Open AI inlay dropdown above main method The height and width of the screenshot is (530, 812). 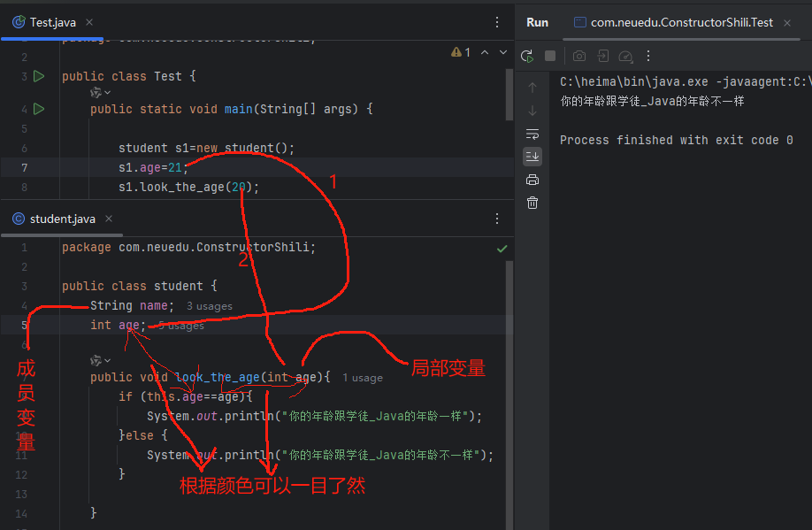(100, 93)
